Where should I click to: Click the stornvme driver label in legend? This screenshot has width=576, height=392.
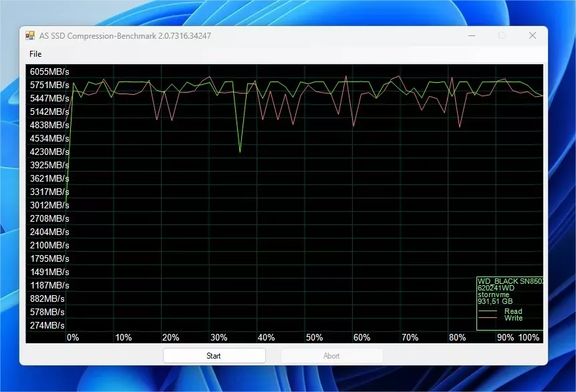[x=492, y=295]
